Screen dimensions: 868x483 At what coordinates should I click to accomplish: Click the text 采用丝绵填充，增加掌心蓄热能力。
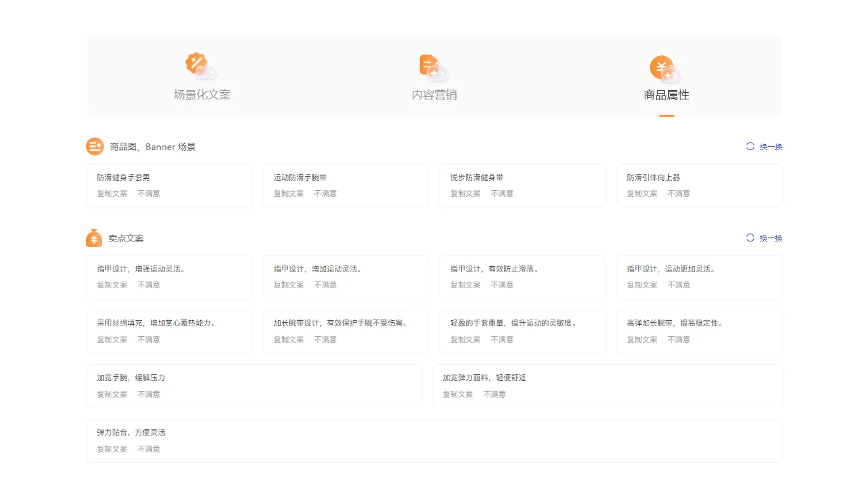tap(158, 323)
